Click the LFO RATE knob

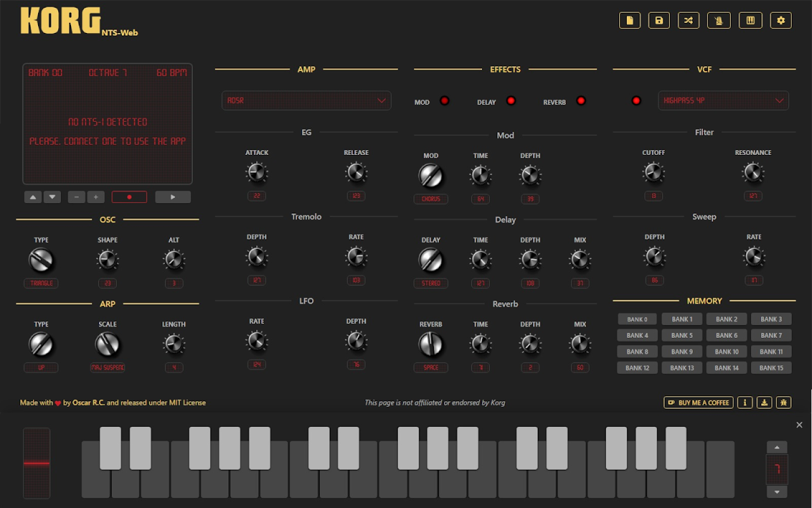point(257,342)
